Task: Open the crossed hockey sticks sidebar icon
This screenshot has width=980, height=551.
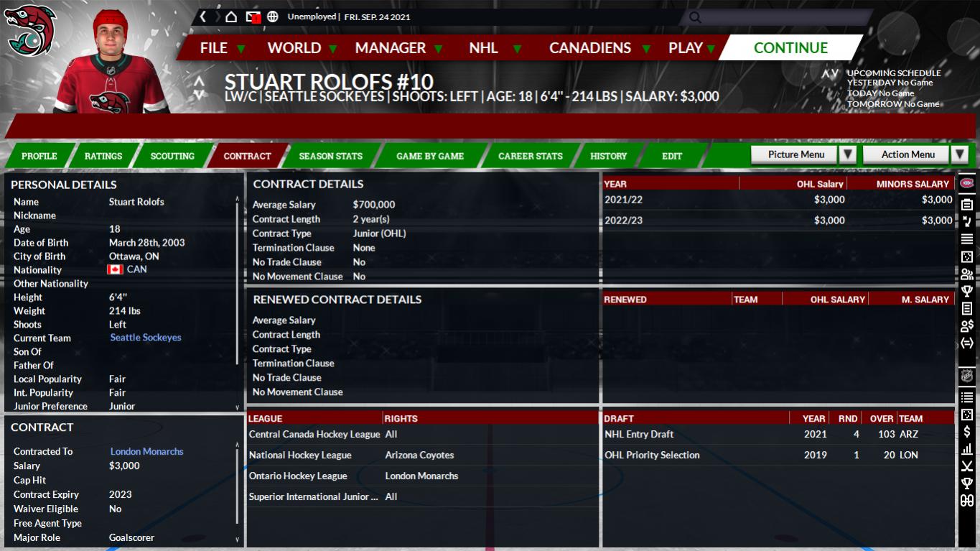Action: tap(967, 466)
